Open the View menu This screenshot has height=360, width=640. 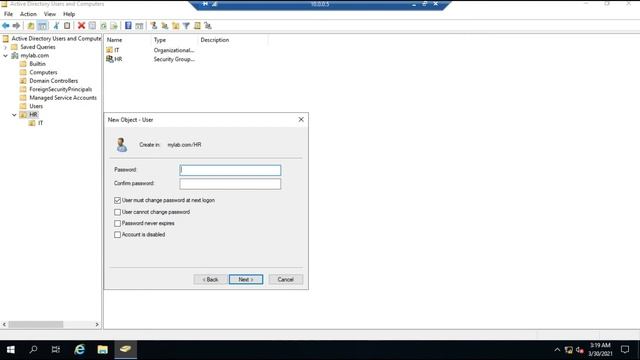pos(50,14)
